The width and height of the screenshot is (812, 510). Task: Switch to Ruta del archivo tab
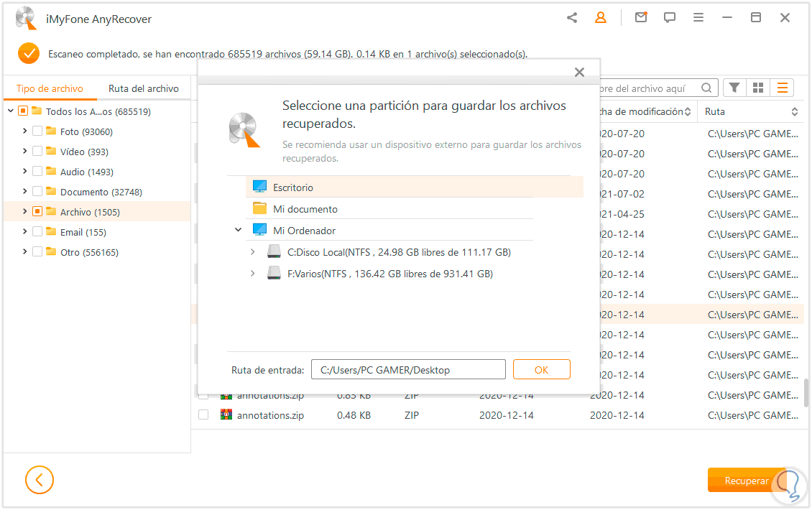click(x=144, y=88)
